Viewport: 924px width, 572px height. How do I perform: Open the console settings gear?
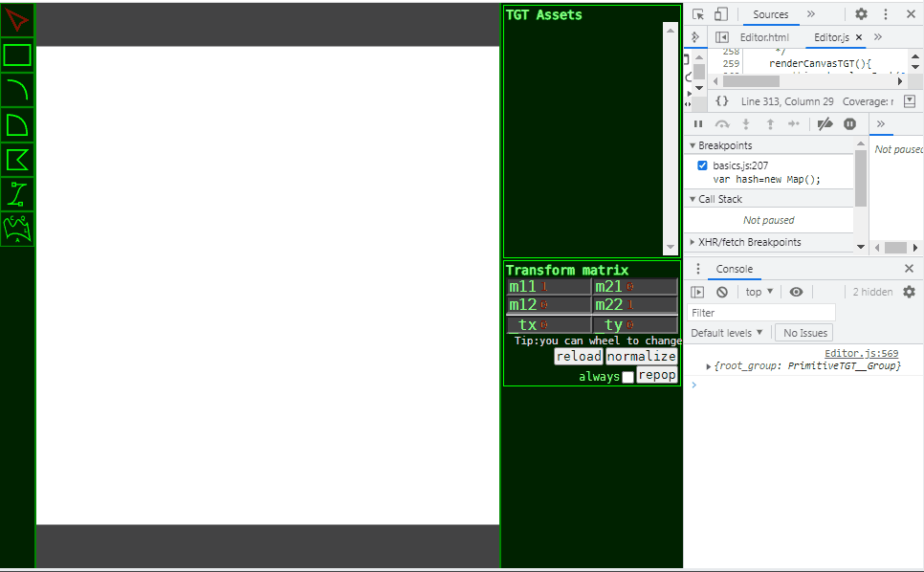[910, 292]
